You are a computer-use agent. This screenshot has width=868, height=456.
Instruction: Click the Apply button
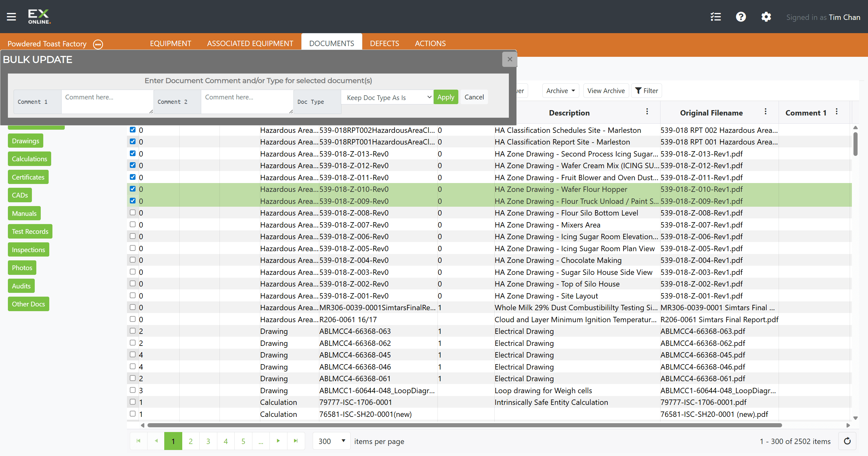(x=446, y=97)
